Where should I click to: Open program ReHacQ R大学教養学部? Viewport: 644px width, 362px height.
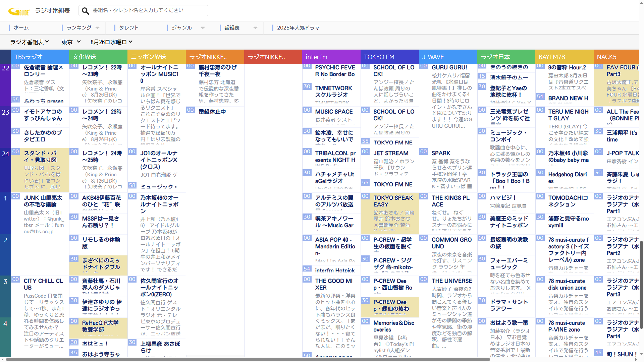click(x=100, y=326)
